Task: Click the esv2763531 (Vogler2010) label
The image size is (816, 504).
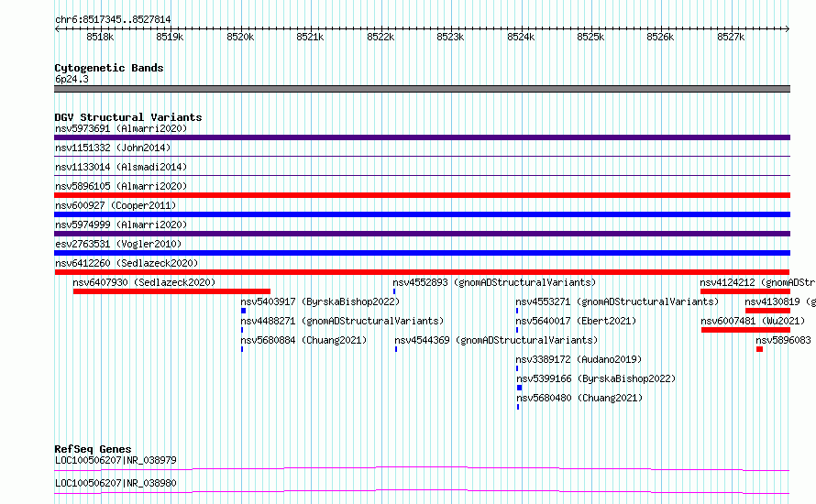Action: (x=118, y=244)
